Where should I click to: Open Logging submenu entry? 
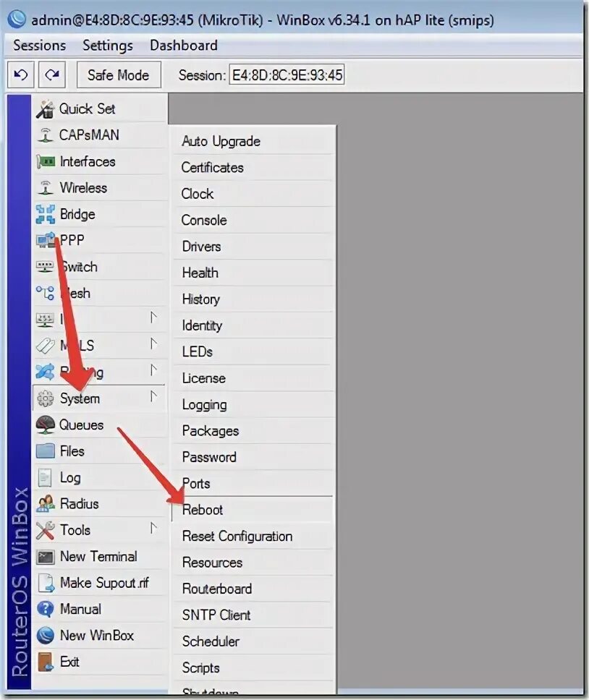(253, 404)
